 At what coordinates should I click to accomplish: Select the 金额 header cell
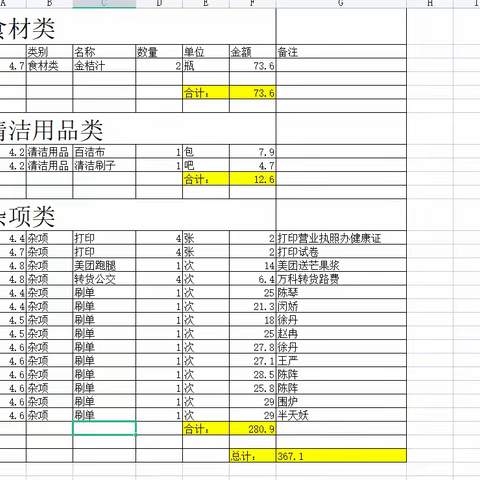pos(253,52)
